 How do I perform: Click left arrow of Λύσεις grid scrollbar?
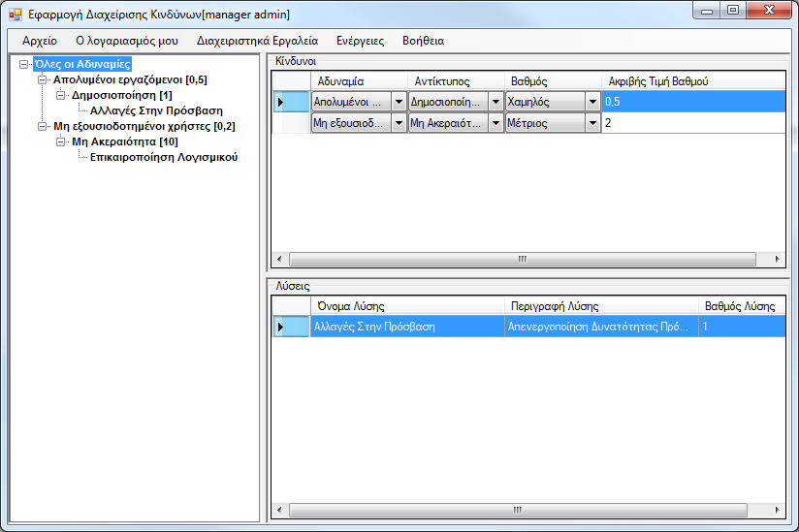point(279,510)
